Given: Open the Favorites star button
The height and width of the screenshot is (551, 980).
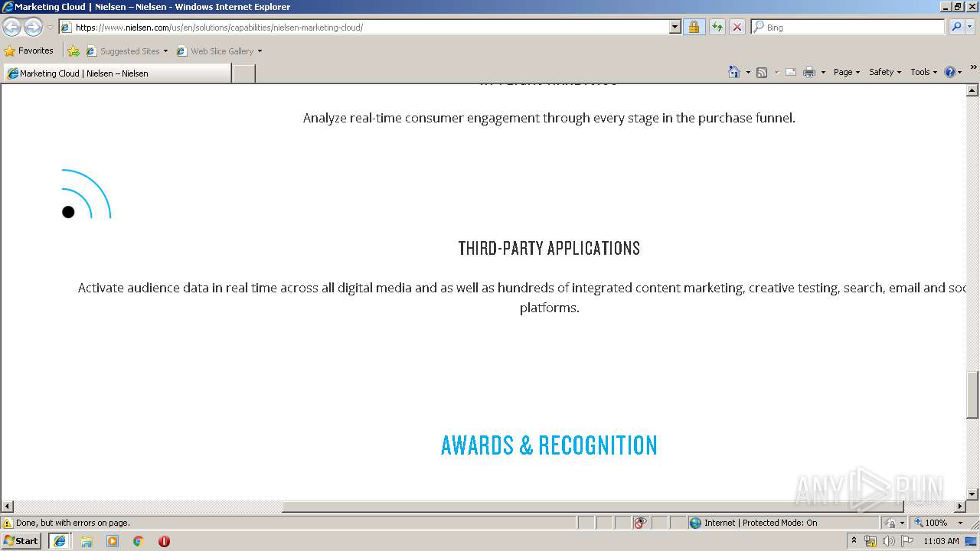Looking at the screenshot, I should coord(29,51).
